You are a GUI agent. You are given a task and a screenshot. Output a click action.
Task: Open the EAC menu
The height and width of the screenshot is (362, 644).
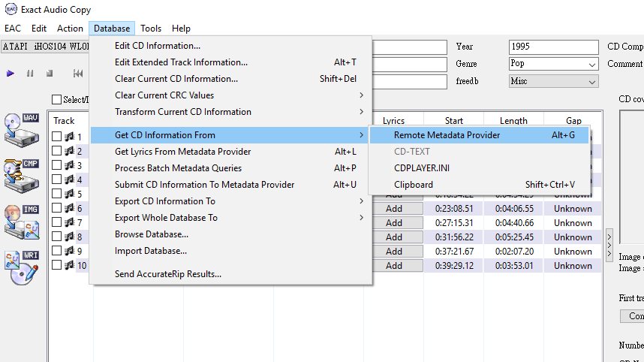pyautogui.click(x=13, y=29)
